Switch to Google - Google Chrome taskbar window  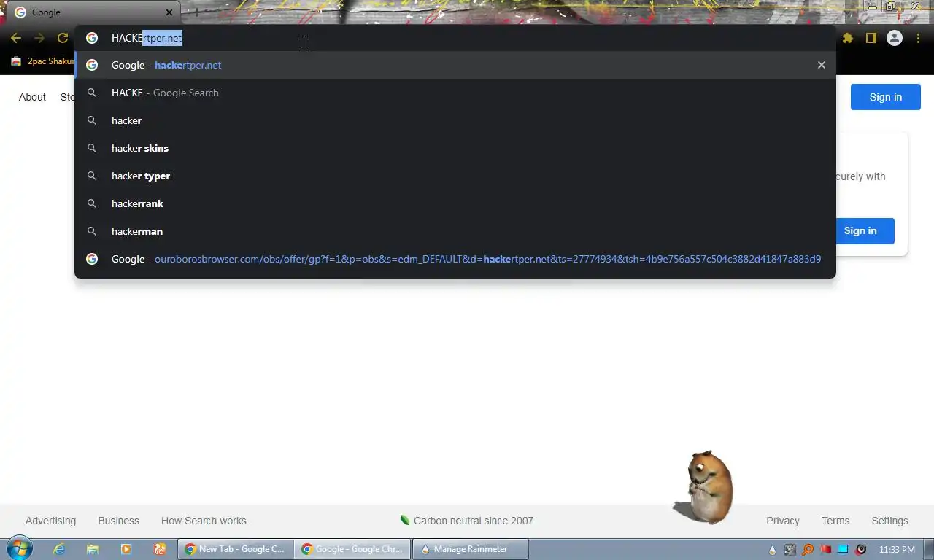(x=353, y=549)
